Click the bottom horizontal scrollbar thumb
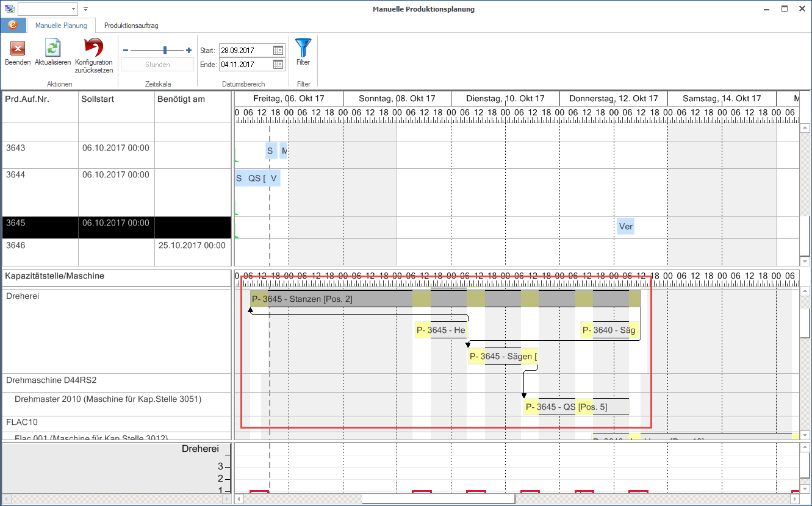 pyautogui.click(x=438, y=499)
